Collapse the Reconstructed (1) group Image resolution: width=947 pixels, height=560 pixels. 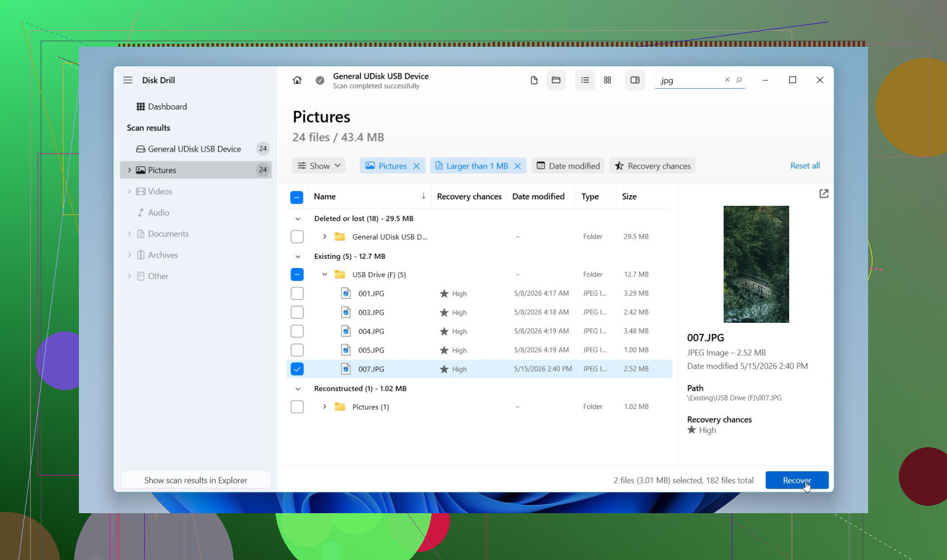(x=298, y=389)
